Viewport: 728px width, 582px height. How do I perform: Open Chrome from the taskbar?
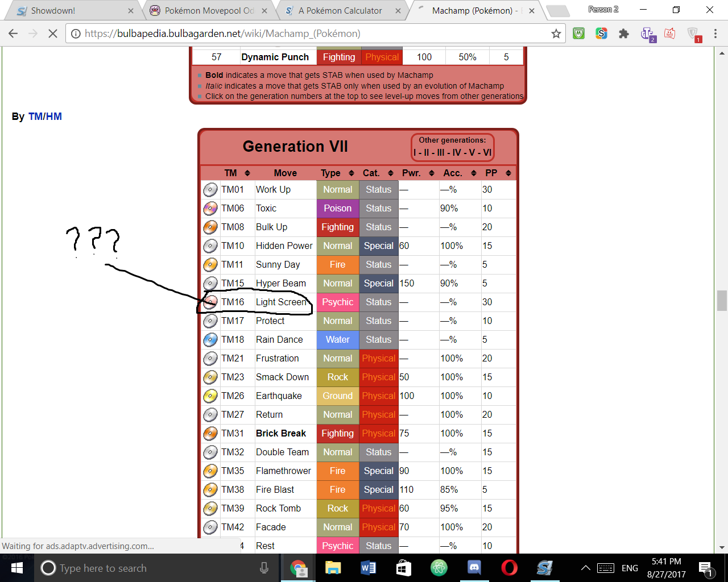[x=297, y=568]
